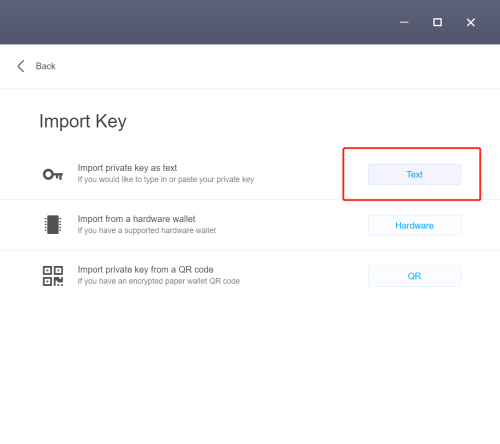The image size is (500, 444).
Task: Click the key icon for private key import
Action: click(53, 174)
